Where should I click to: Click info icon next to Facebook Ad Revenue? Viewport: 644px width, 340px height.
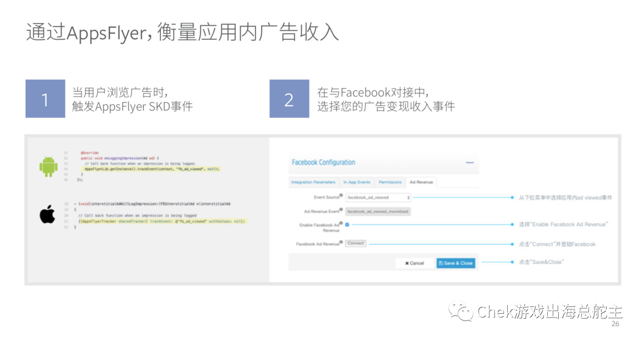coord(341,242)
